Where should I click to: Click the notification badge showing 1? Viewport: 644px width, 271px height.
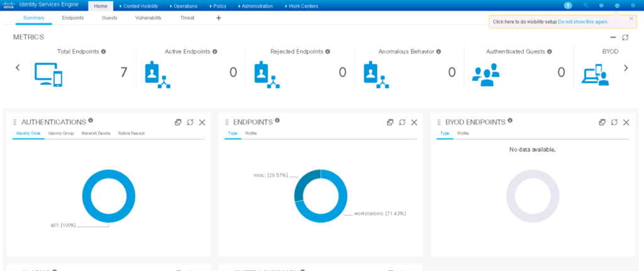tap(568, 6)
